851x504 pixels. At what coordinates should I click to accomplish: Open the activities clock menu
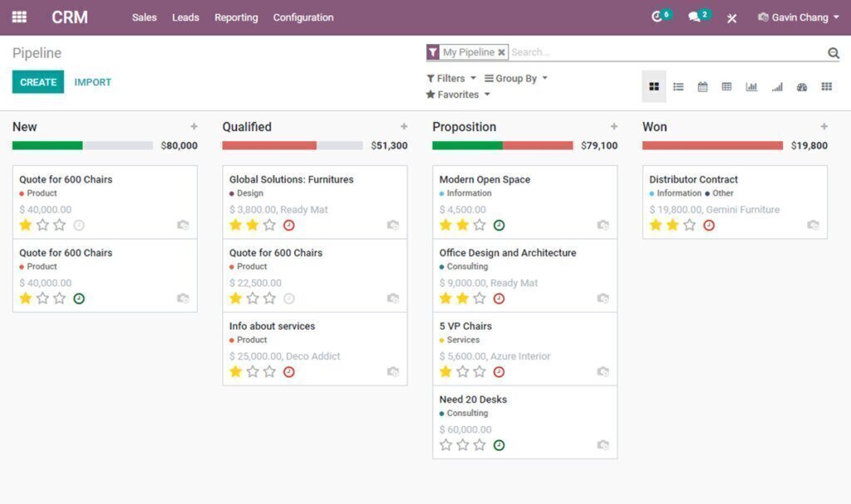coord(657,17)
